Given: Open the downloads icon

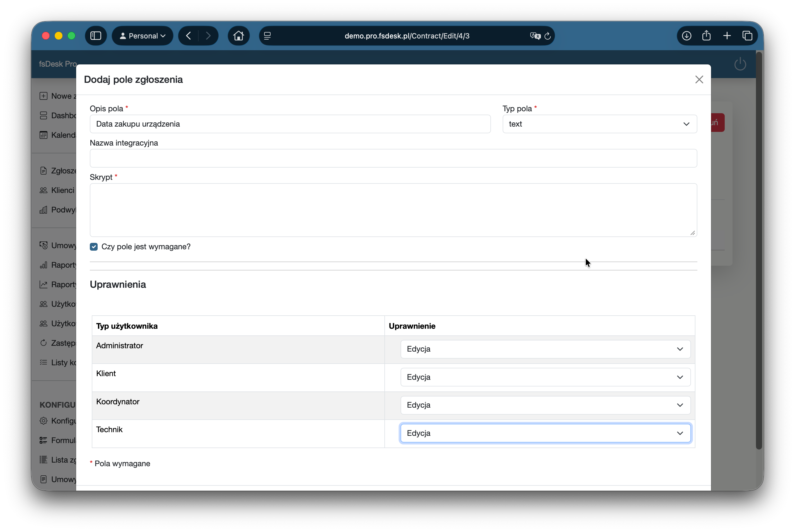Looking at the screenshot, I should click(686, 36).
